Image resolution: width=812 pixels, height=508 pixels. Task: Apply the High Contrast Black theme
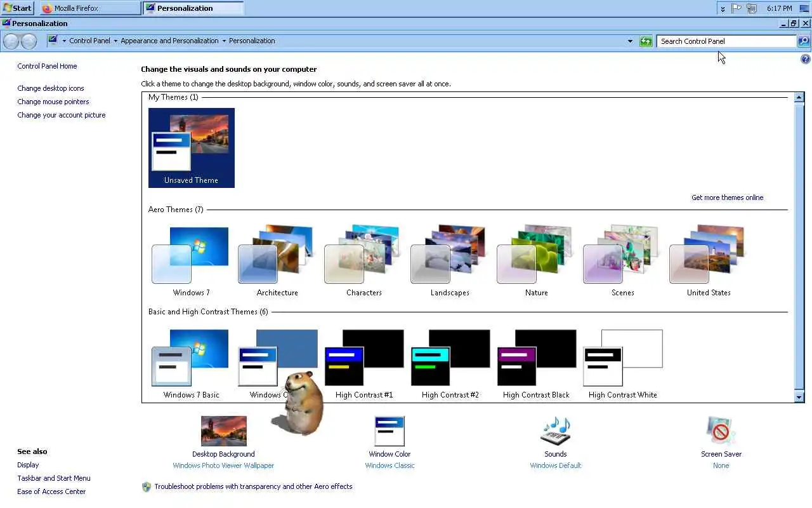(536, 364)
